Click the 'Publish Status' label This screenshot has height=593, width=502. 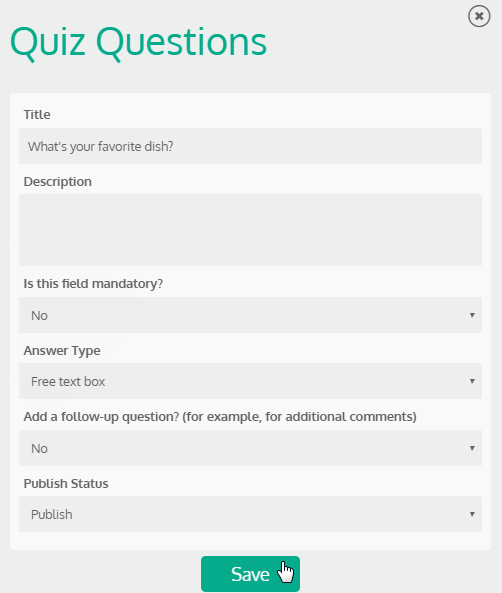(x=66, y=484)
